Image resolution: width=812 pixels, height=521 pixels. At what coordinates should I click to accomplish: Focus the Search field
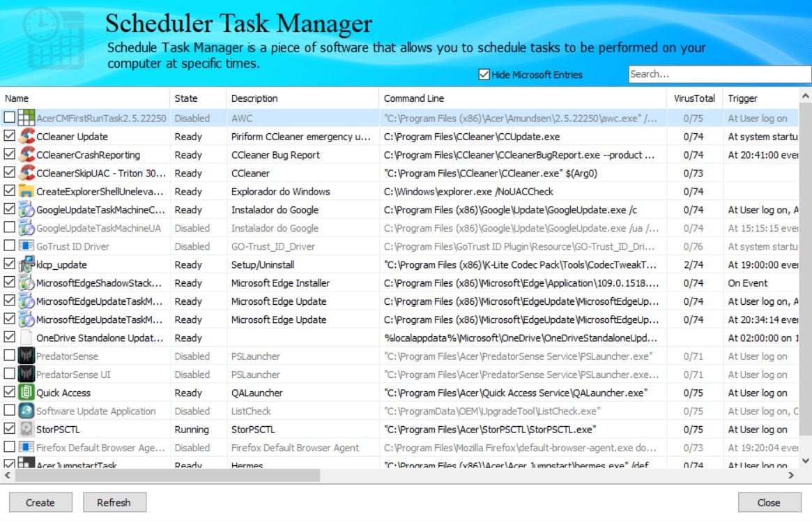tap(720, 74)
